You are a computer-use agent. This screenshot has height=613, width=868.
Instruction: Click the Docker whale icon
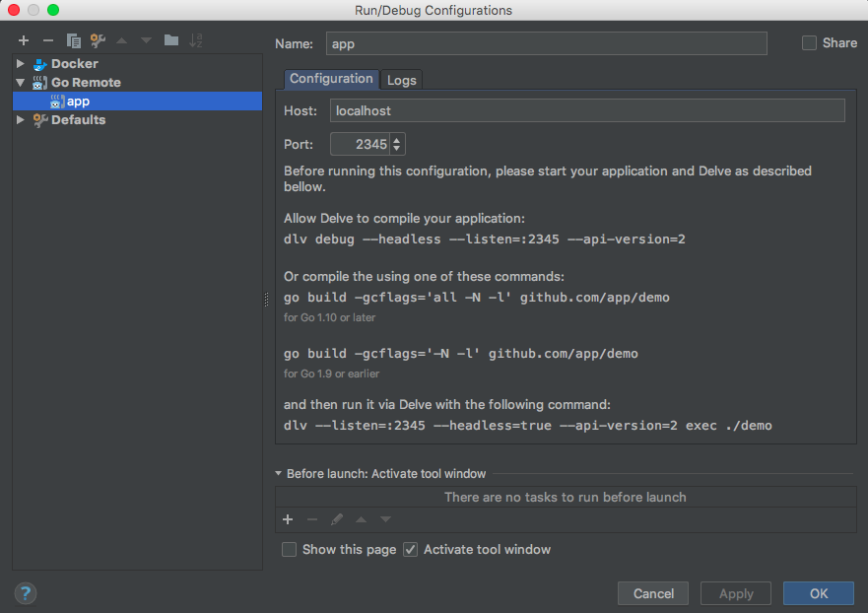[39, 64]
